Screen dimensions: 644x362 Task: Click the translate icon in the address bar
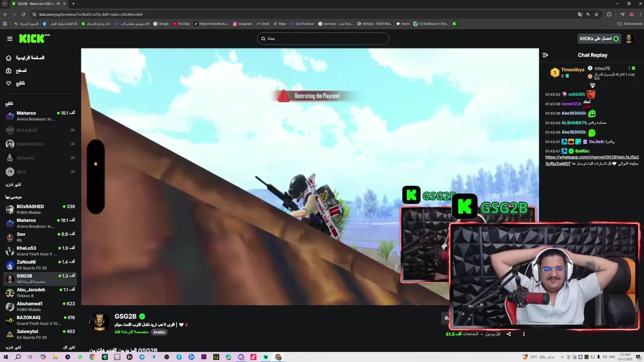(580, 15)
